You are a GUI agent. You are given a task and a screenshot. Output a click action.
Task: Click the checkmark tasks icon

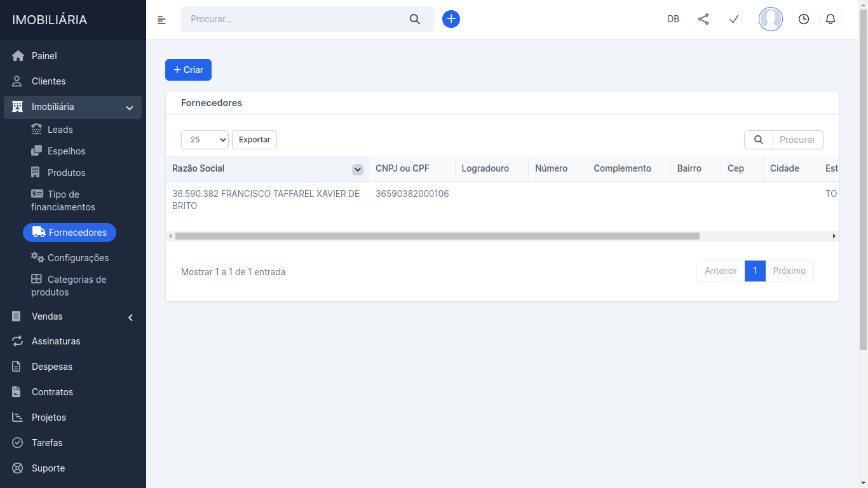tap(734, 19)
